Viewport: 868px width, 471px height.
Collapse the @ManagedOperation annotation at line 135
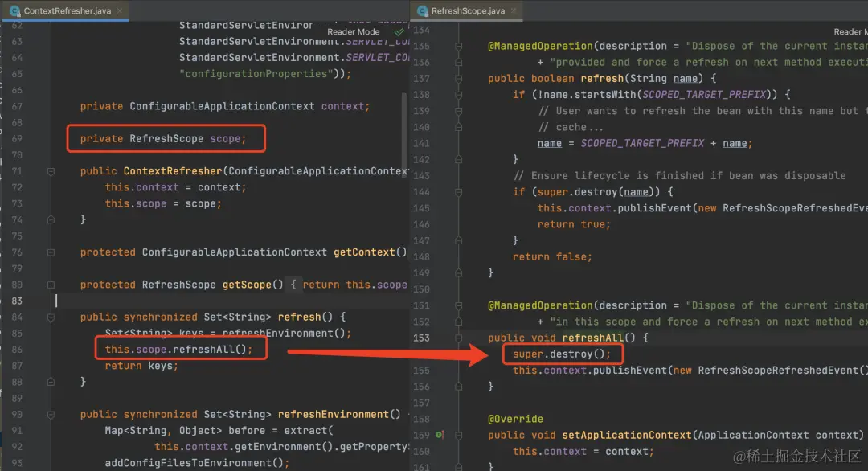(458, 46)
